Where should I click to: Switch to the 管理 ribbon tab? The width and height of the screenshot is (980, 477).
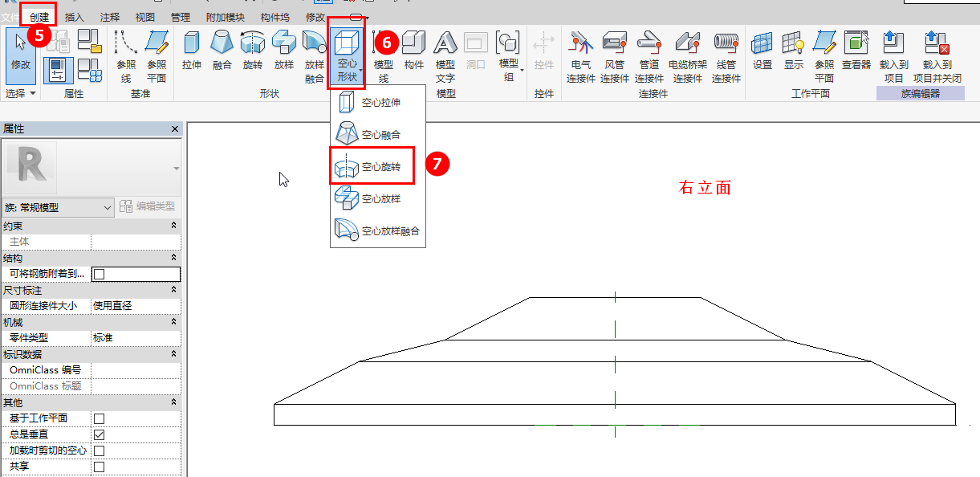(x=181, y=17)
